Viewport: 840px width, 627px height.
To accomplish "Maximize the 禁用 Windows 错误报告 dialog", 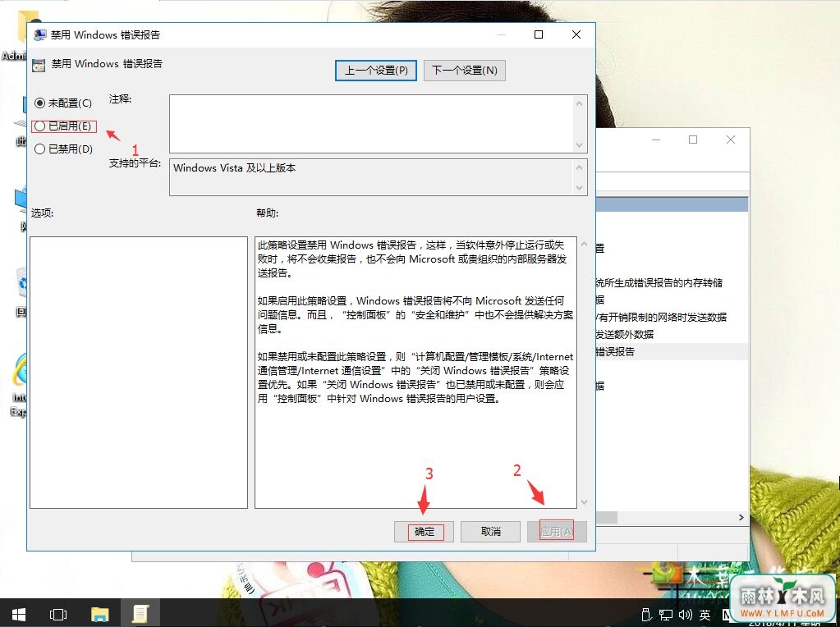I will click(x=539, y=34).
